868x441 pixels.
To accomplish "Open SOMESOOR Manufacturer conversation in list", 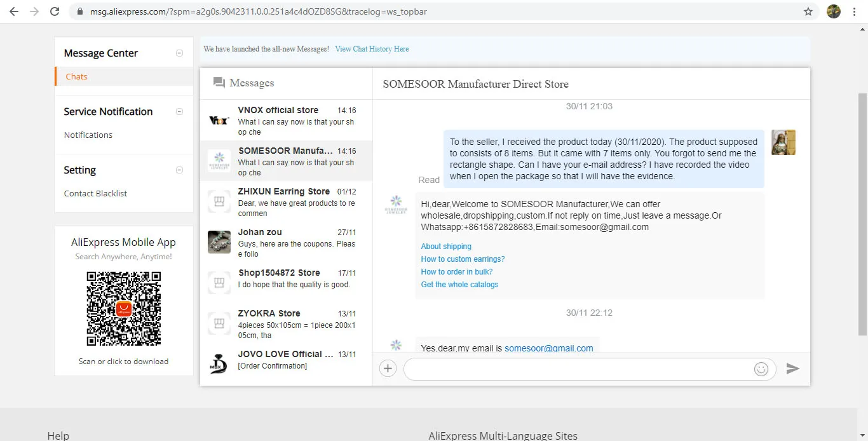I will (286, 161).
